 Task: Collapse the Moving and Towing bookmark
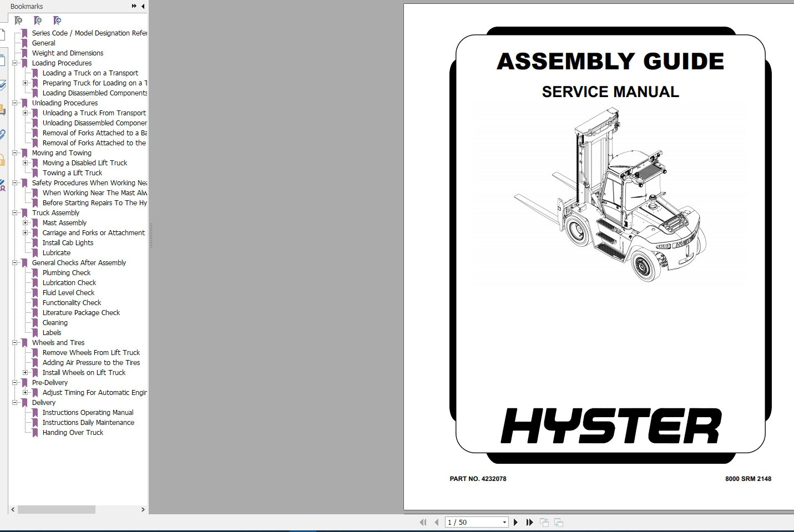point(15,153)
